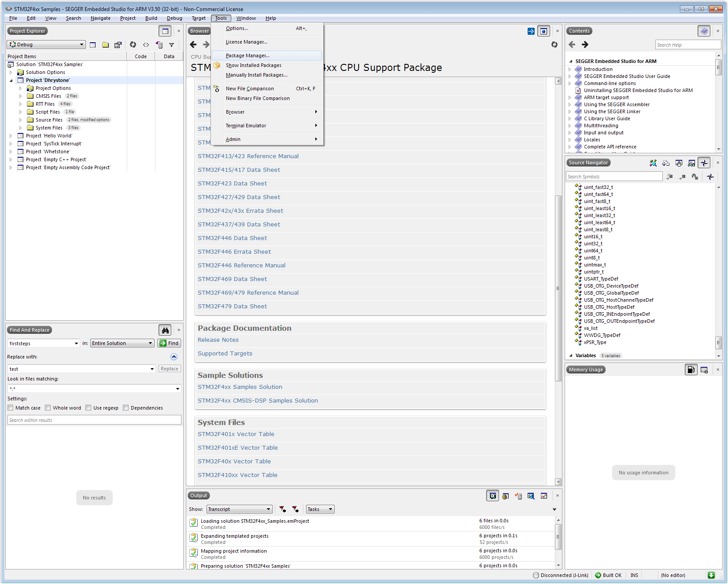Image resolution: width=728 pixels, height=584 pixels.
Task: Click the Find button
Action: tap(169, 343)
